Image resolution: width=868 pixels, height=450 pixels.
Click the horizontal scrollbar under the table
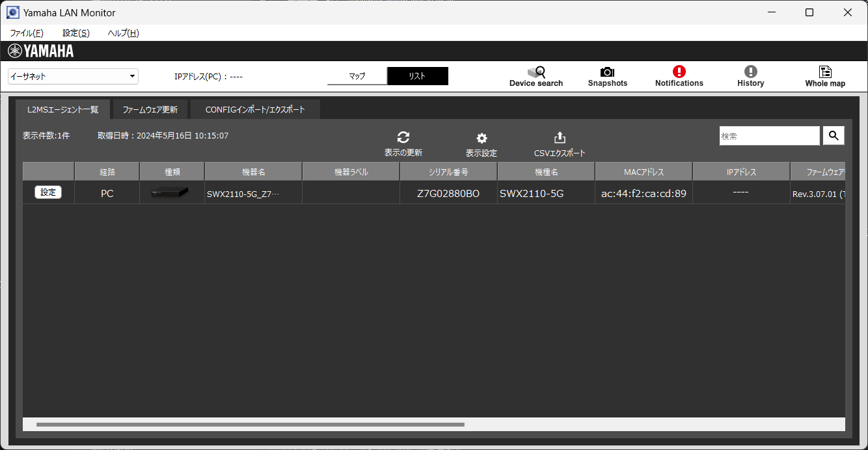[x=251, y=425]
